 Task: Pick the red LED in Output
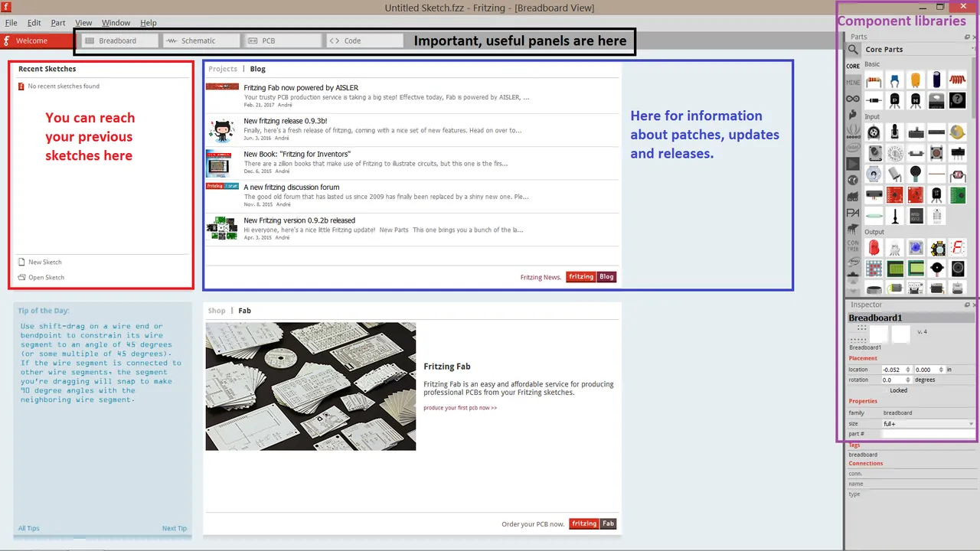click(x=874, y=248)
